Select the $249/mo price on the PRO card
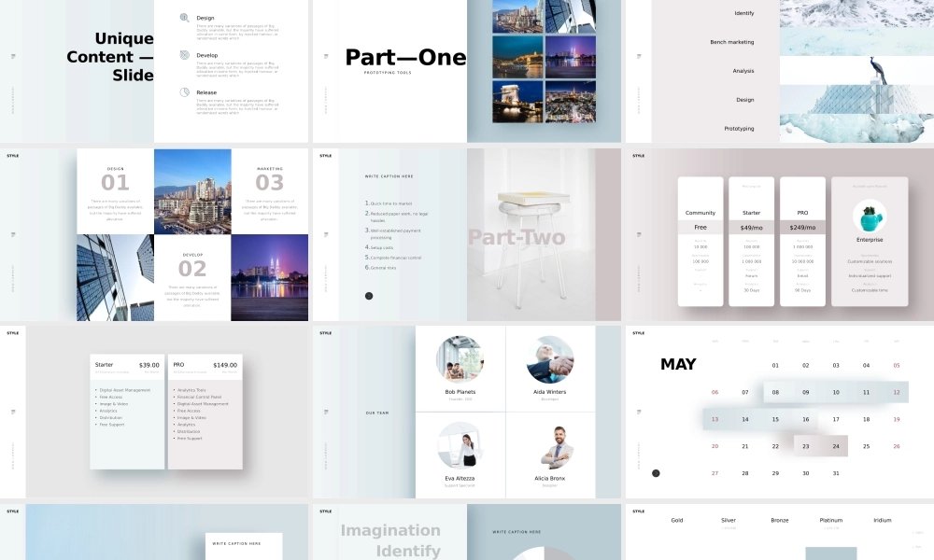This screenshot has width=934, height=560. coord(803,228)
